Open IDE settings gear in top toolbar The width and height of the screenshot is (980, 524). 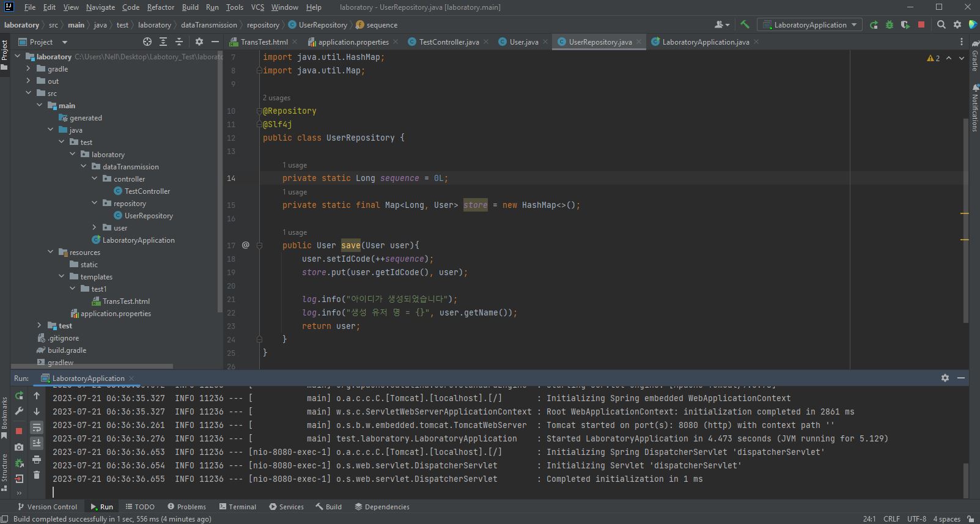coord(957,24)
